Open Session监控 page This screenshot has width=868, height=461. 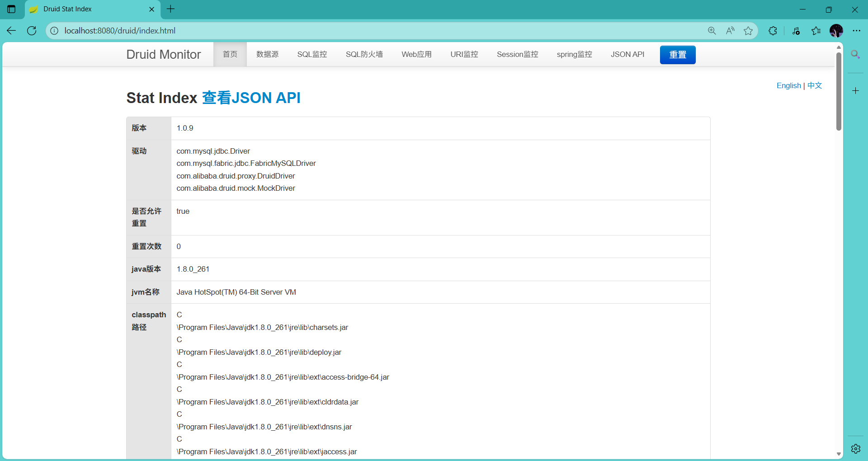coord(517,54)
